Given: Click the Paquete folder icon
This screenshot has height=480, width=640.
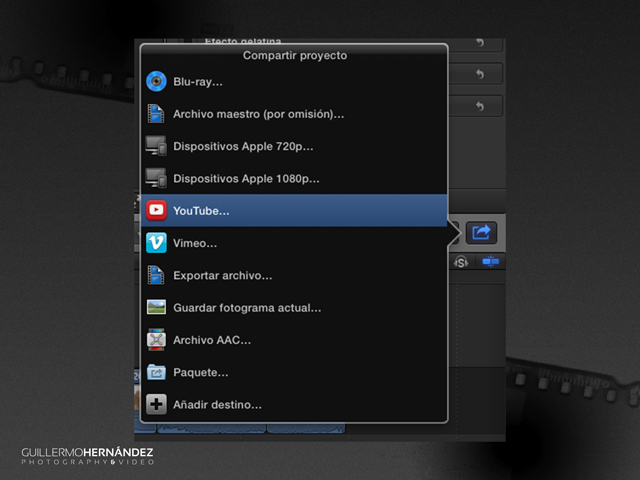Looking at the screenshot, I should [x=156, y=372].
